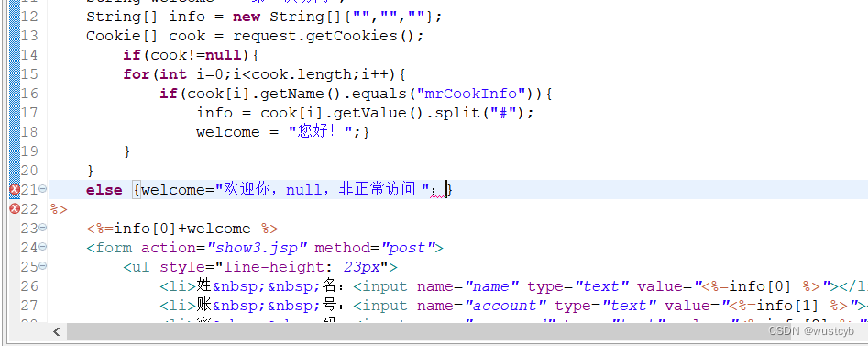
Task: Click the method="post" attribute
Action: [x=375, y=248]
